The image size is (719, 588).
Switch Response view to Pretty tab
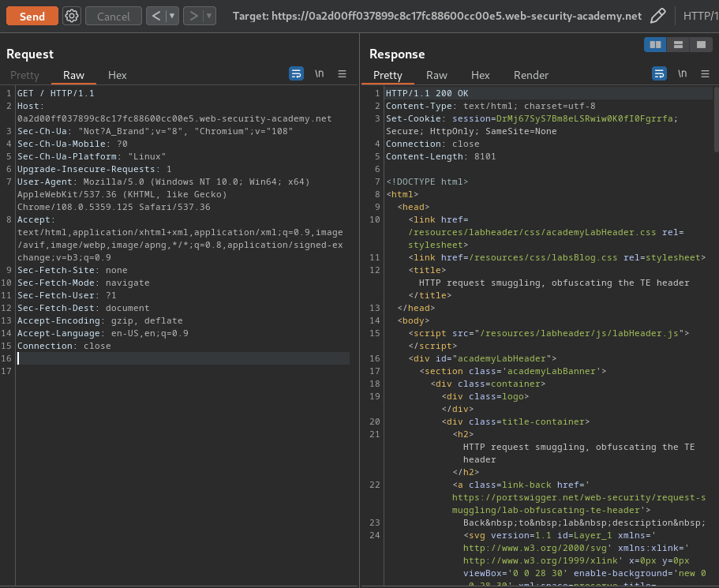pos(388,75)
